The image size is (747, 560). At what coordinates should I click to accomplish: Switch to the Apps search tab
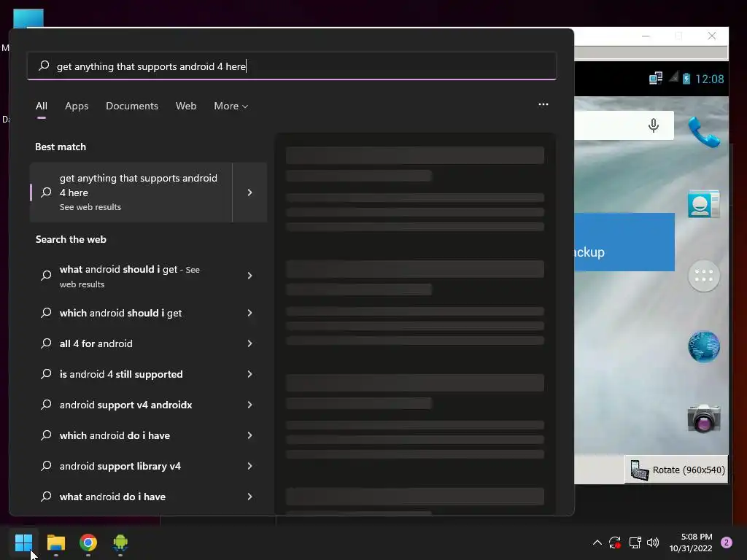coord(77,106)
